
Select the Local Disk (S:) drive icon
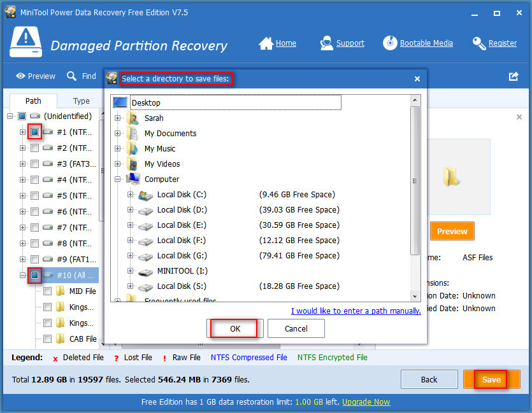coord(145,287)
